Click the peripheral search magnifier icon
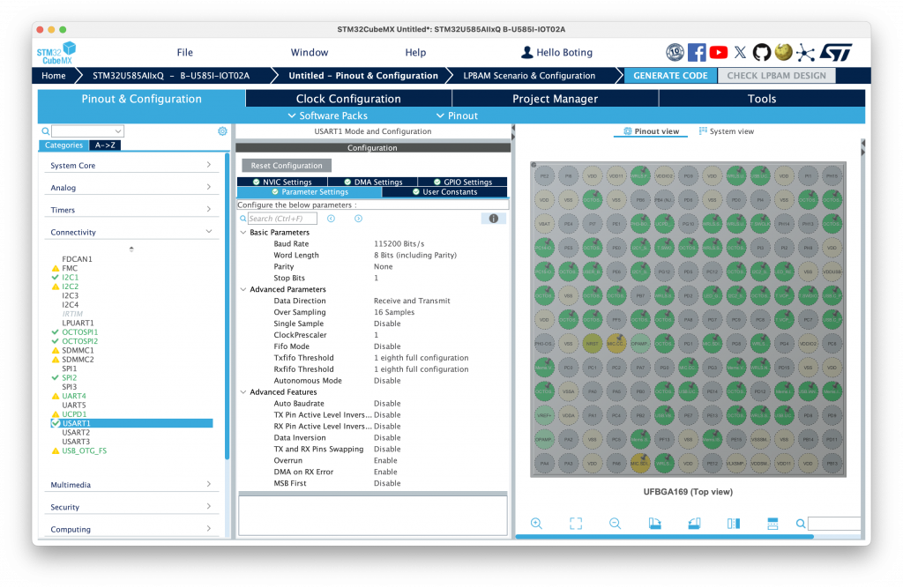 (x=46, y=131)
